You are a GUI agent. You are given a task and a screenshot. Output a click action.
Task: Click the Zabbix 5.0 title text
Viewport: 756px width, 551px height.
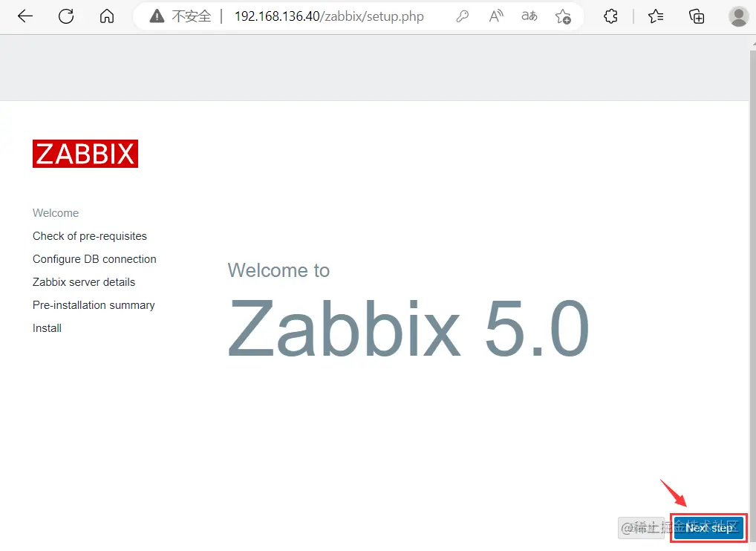[408, 328]
